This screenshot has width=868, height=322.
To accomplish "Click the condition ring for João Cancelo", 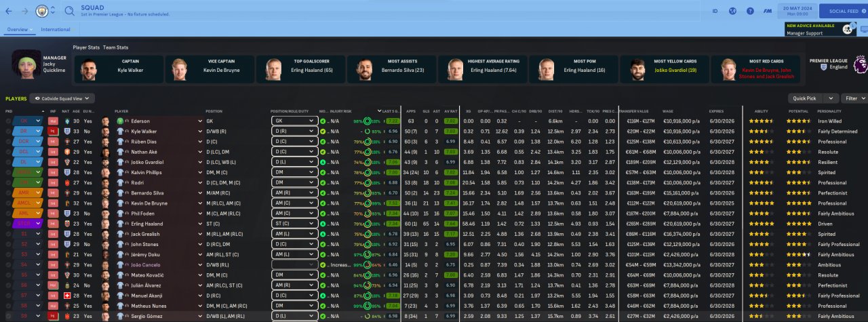I will [x=368, y=264].
